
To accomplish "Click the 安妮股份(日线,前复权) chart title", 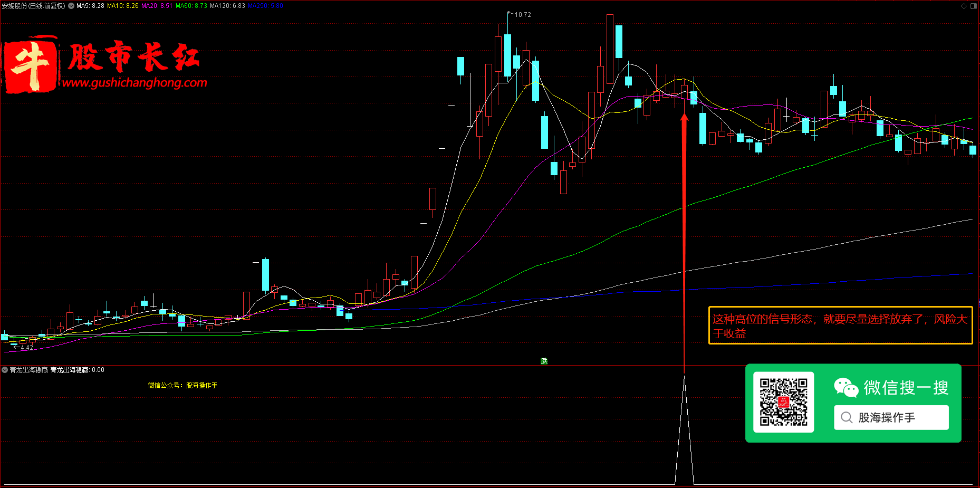I will (33, 6).
